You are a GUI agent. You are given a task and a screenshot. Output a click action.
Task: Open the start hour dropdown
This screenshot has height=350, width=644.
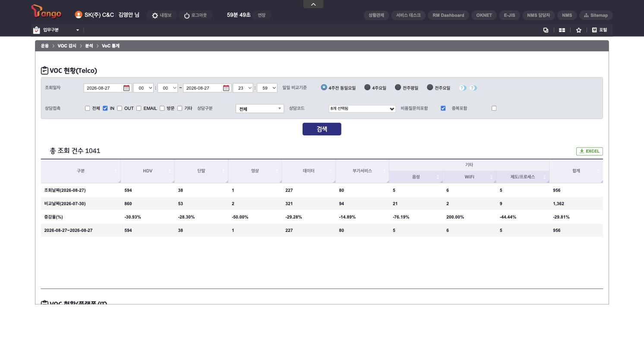point(144,88)
